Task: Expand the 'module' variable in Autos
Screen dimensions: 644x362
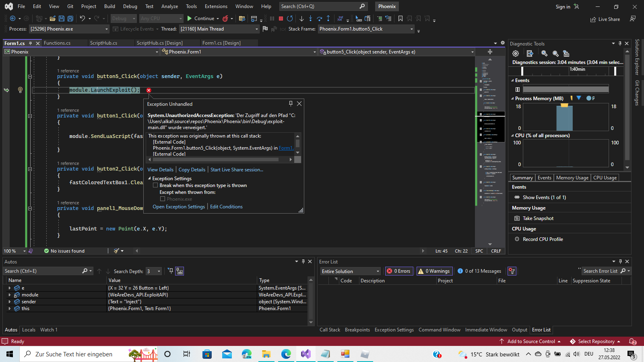Action: tap(10, 295)
